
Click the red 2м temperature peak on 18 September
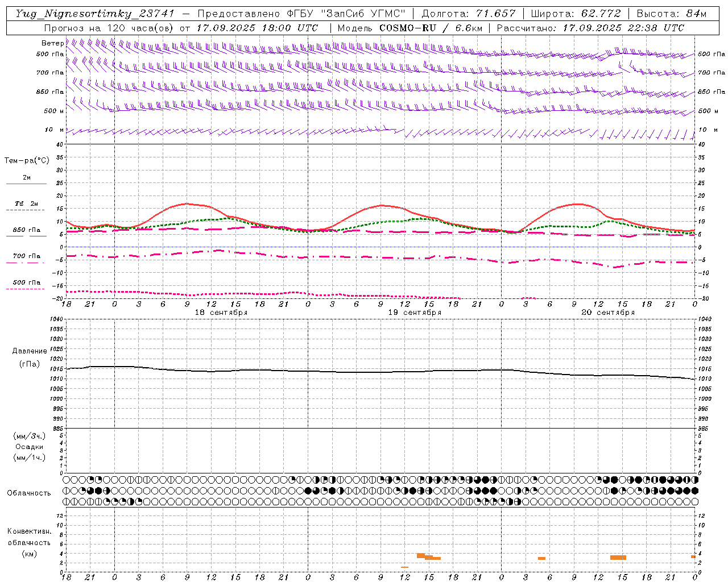click(x=186, y=203)
